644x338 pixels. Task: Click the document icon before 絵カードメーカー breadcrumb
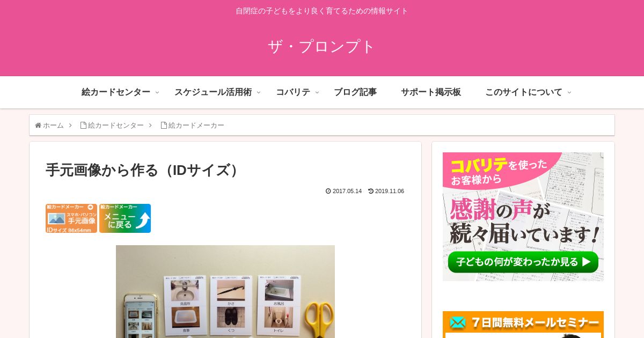pos(164,125)
